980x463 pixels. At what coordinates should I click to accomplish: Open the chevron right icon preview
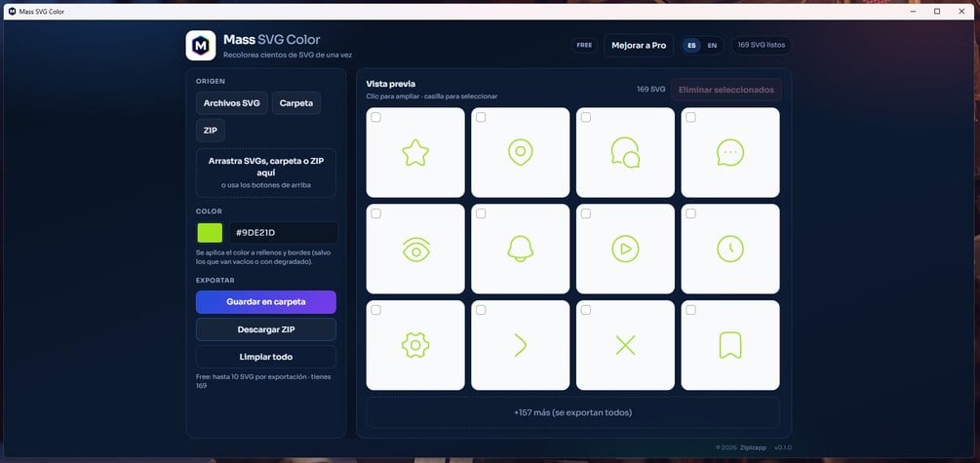click(520, 345)
